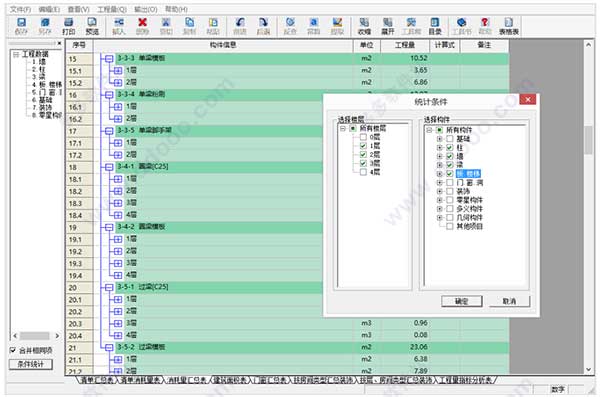Screen dimensions: 600x397
Task: Expand the 装饰 node in component tree
Action: (x=440, y=191)
